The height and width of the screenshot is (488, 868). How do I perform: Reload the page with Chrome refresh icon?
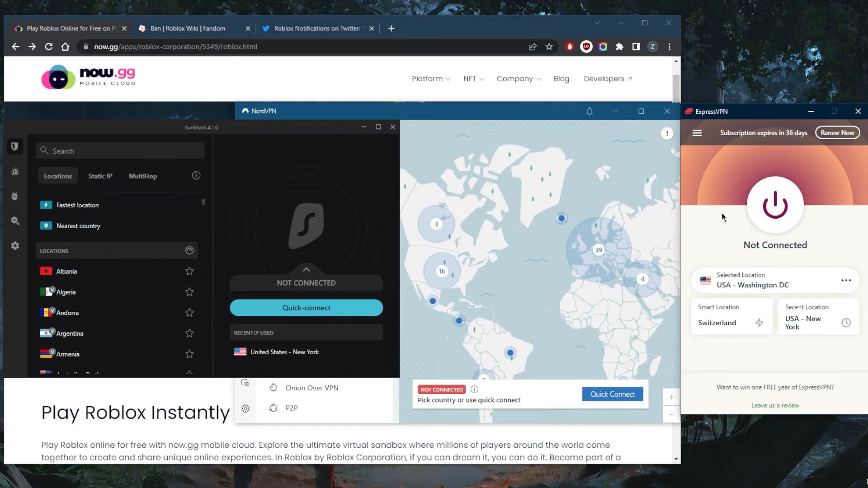48,47
